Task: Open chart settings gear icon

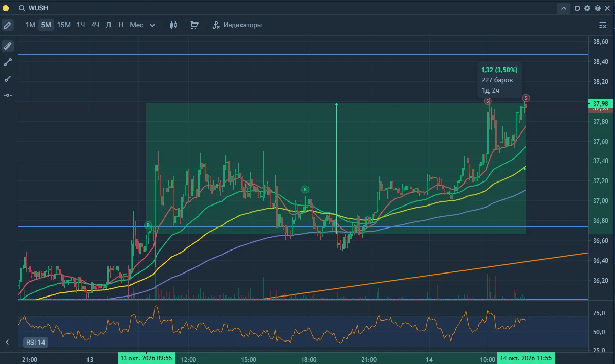Action: tap(587, 8)
